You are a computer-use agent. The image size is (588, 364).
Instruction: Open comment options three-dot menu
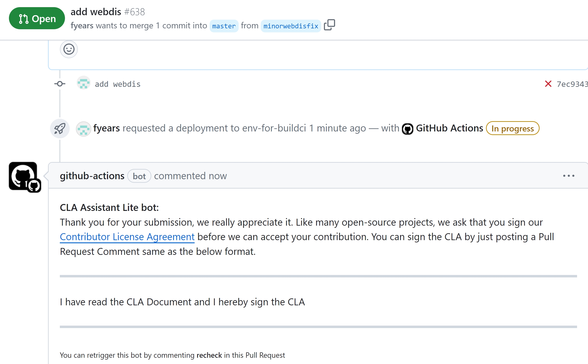coord(569,176)
